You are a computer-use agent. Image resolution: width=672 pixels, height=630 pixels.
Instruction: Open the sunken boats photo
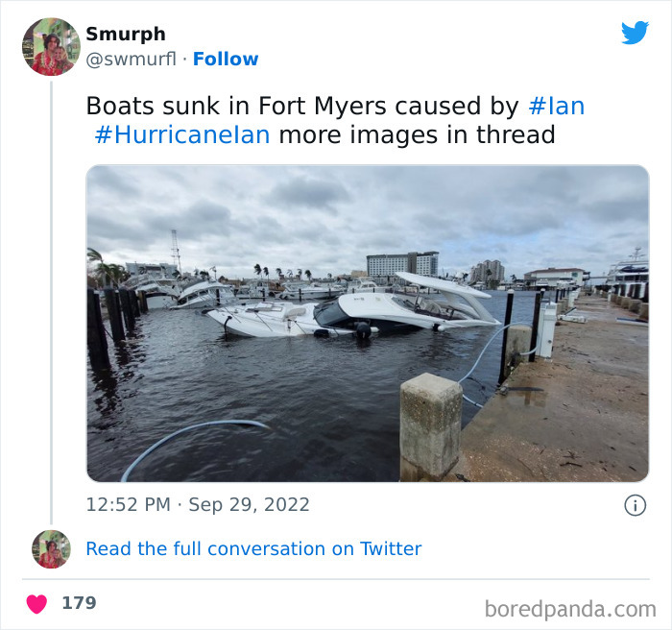(x=368, y=324)
